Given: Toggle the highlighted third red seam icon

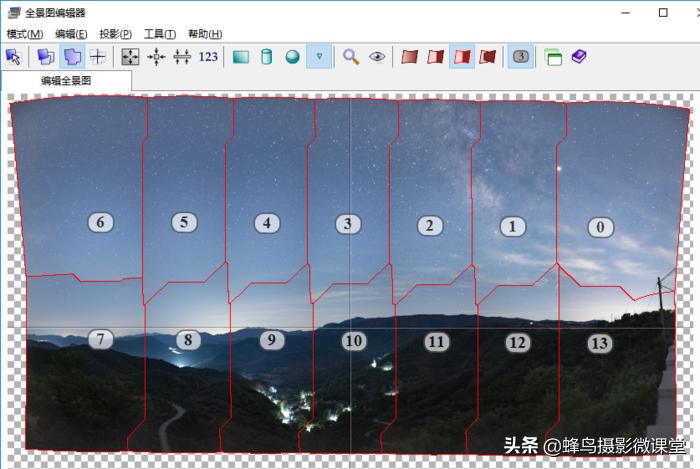Looking at the screenshot, I should click(462, 57).
